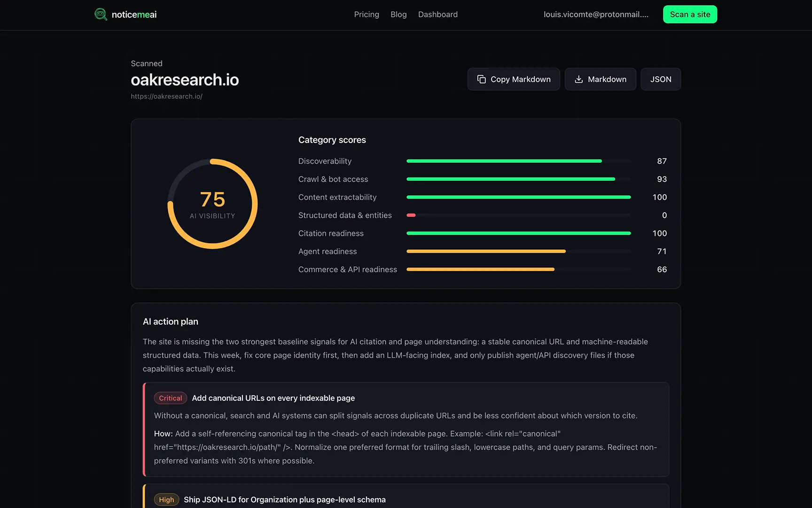Click the noticemeai logo icon
Viewport: 812px width, 508px height.
tap(101, 14)
